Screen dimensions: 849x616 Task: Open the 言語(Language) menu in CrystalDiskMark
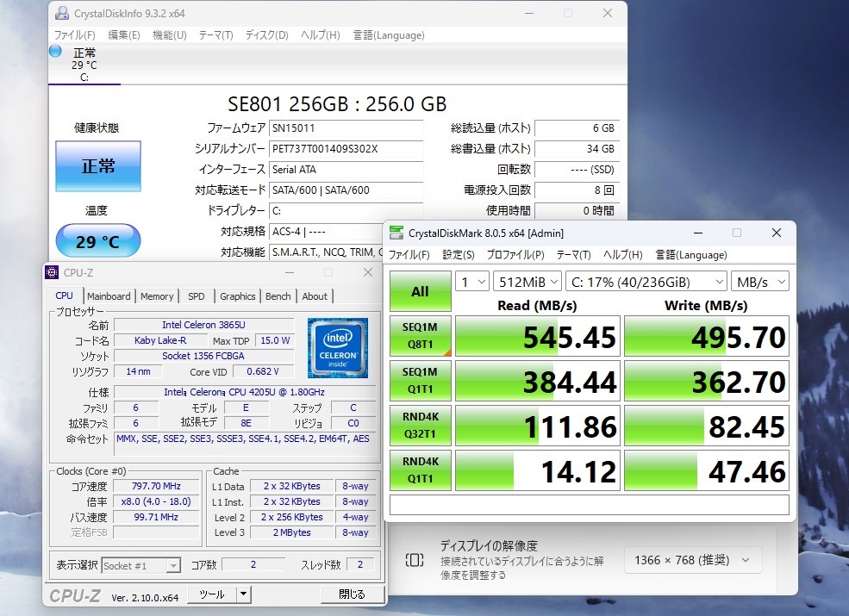click(691, 255)
